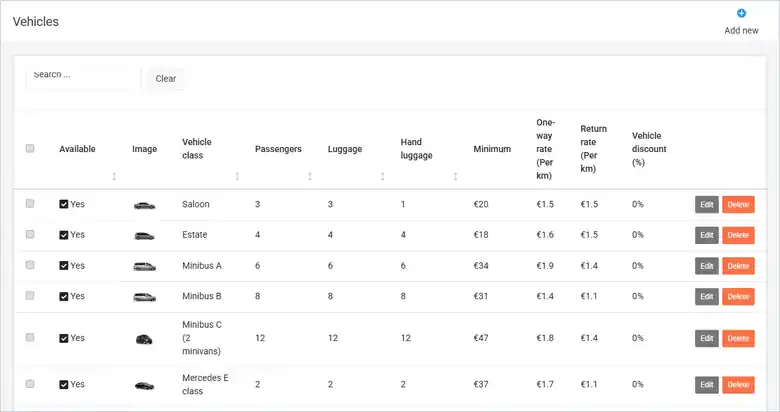Click the Minibus B vehicle image
This screenshot has width=780, height=412.
pos(144,297)
